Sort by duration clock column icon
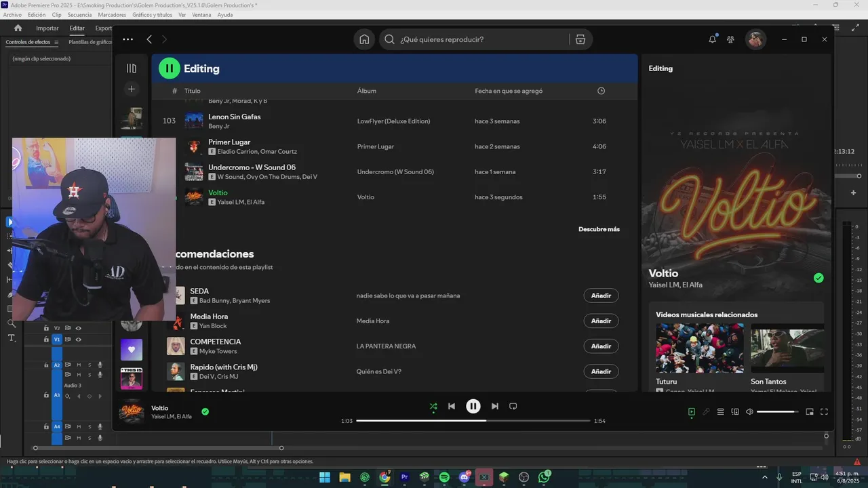Viewport: 868px width, 488px height. 601,91
